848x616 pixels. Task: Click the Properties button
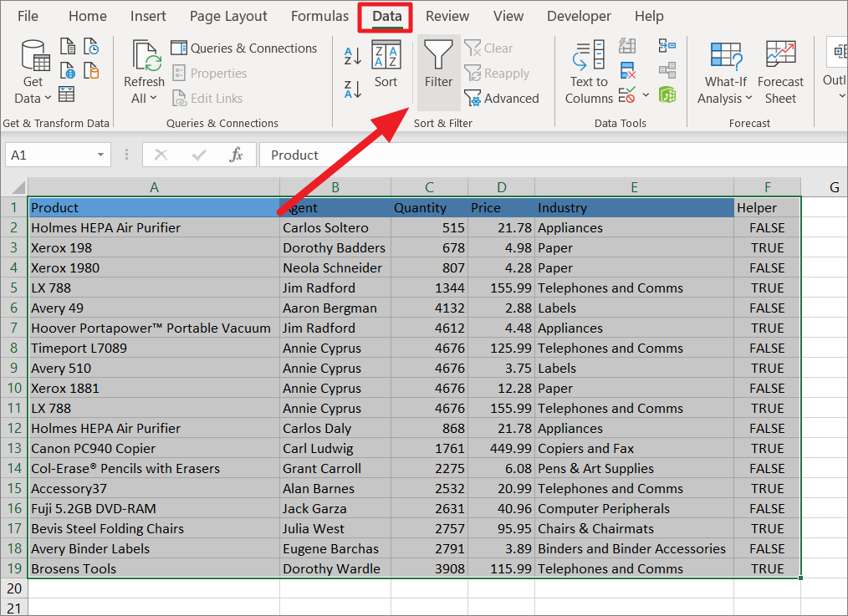coord(209,73)
